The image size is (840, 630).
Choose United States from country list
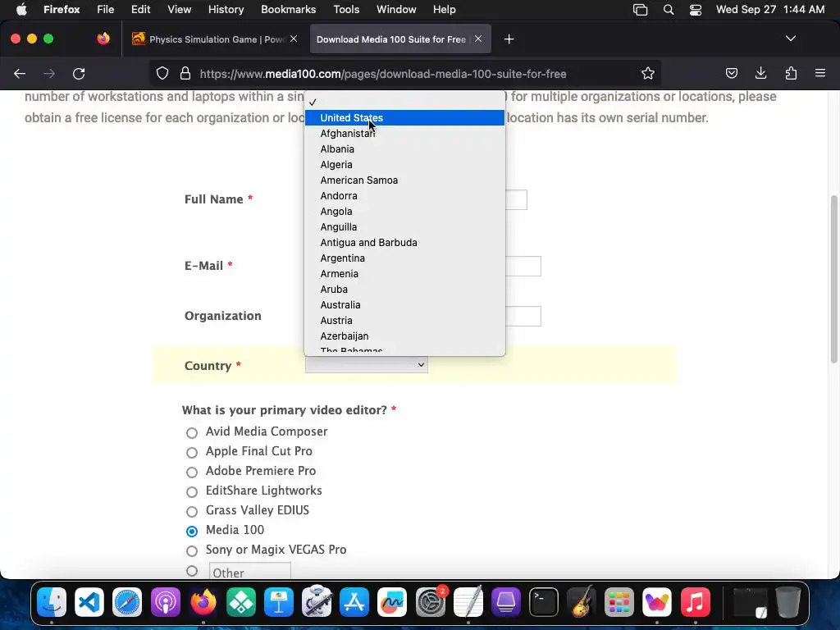tap(404, 117)
